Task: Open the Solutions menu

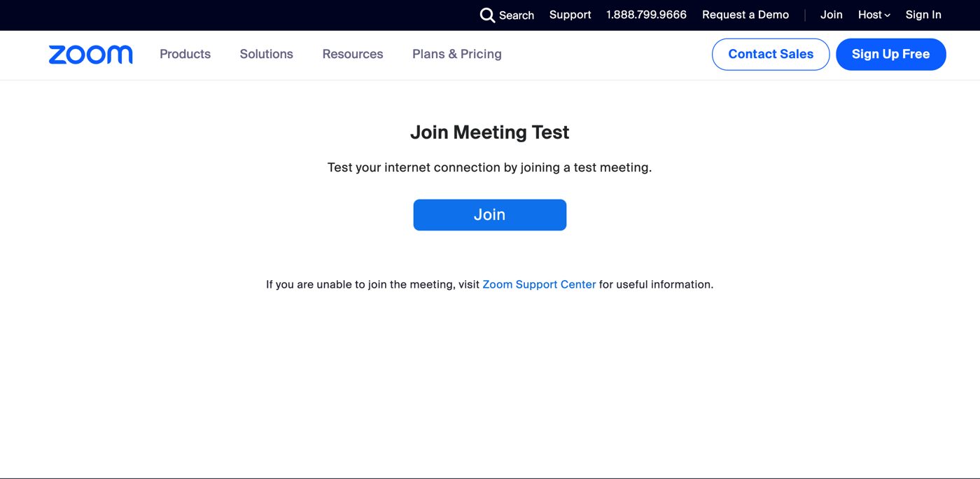Action: (x=266, y=54)
